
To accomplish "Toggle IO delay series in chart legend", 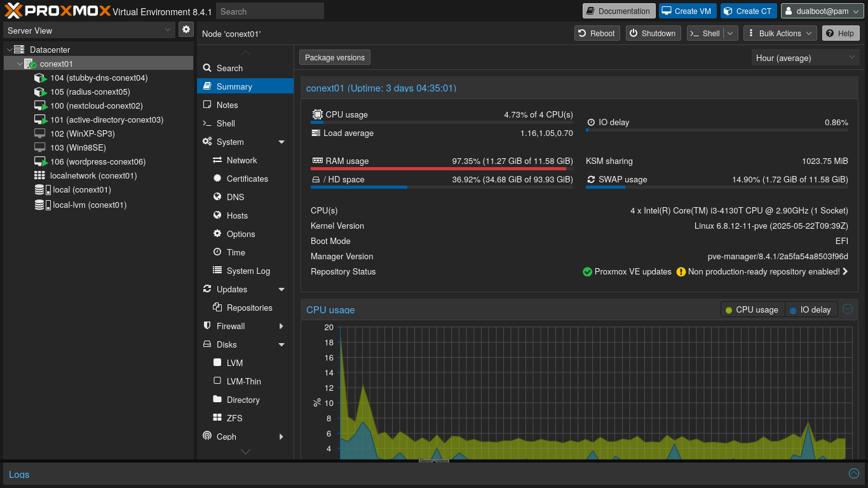I will (x=811, y=309).
